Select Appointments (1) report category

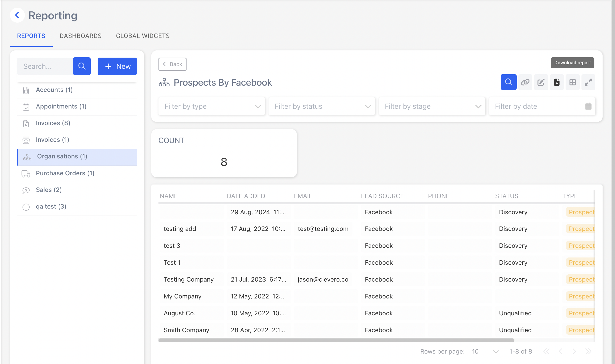(77, 107)
